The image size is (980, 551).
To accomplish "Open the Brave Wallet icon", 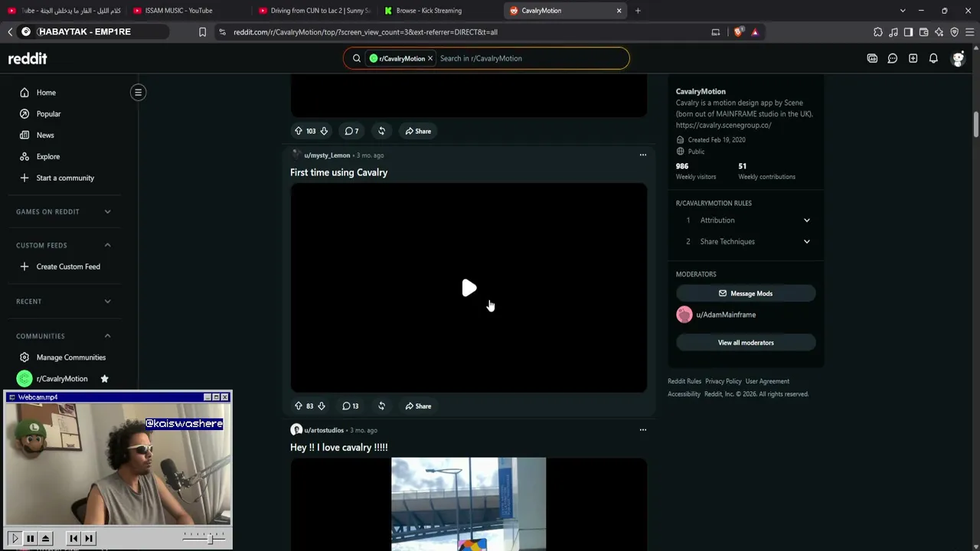I will coord(923,32).
